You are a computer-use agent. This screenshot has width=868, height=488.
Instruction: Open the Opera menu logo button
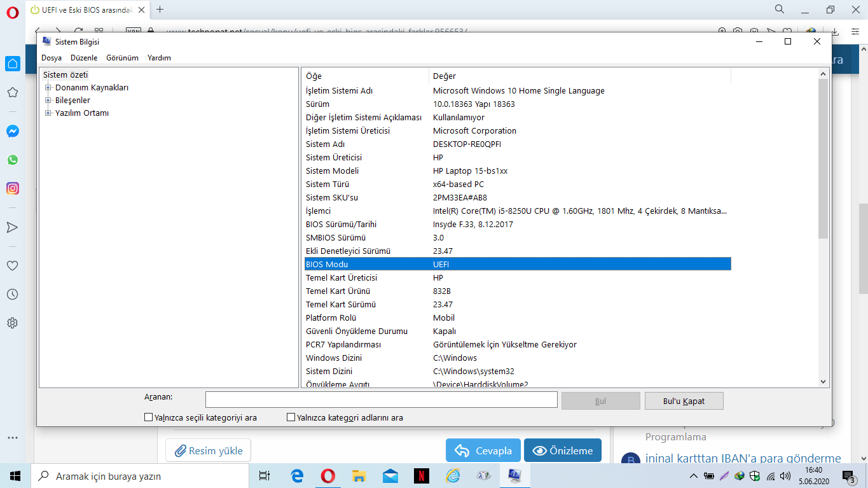(13, 13)
